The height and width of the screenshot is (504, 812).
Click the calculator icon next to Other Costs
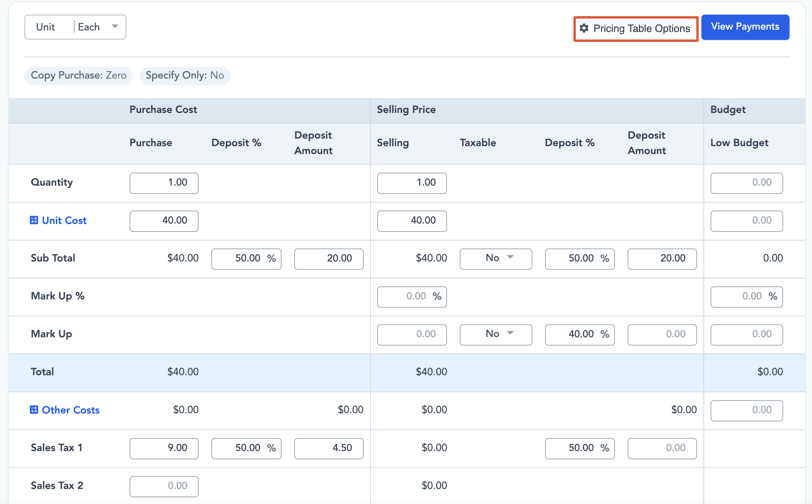tap(34, 410)
